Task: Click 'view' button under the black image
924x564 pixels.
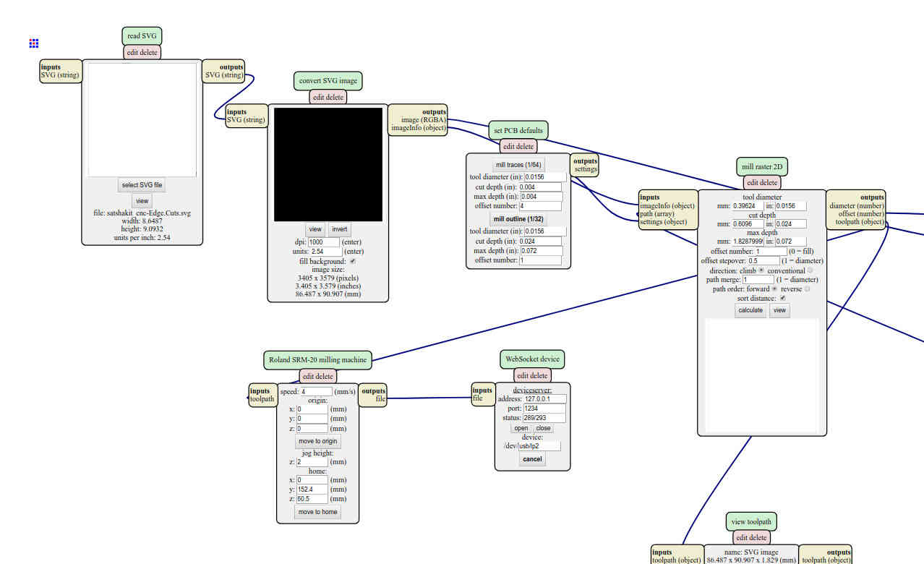Action: 315,229
